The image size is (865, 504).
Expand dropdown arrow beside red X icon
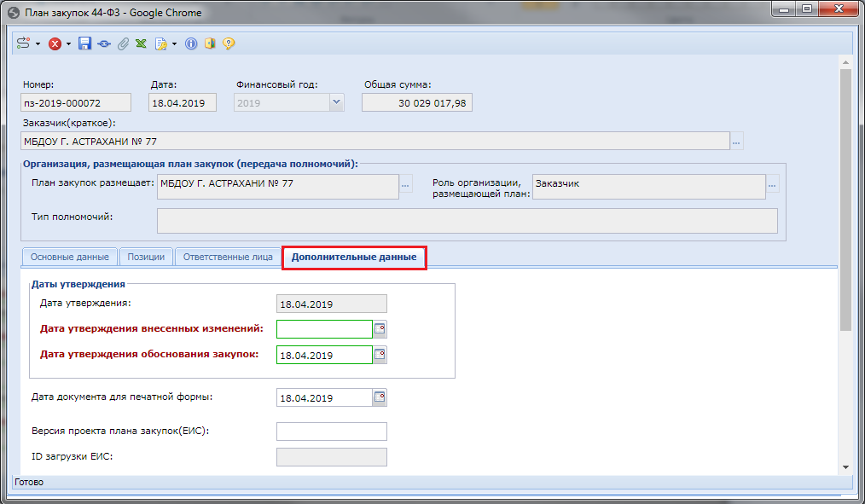[68, 43]
